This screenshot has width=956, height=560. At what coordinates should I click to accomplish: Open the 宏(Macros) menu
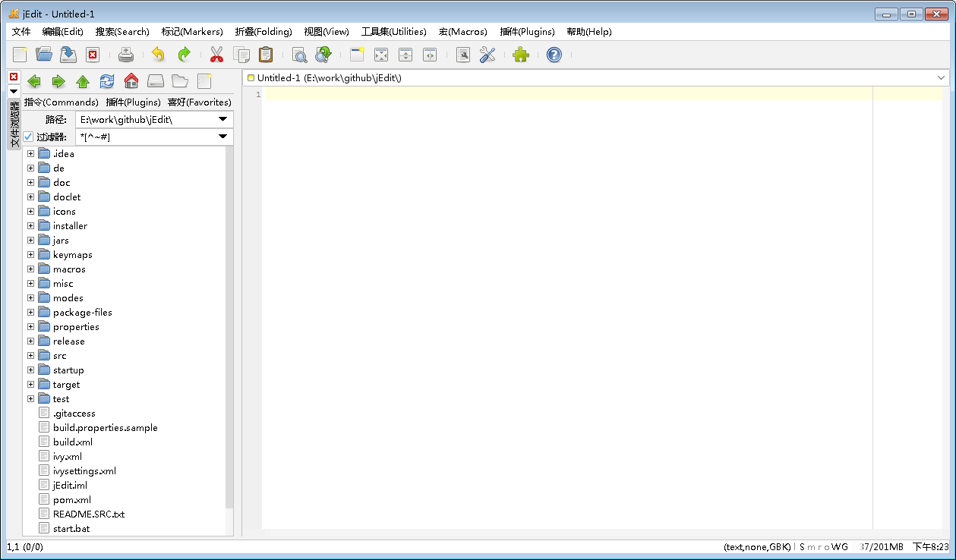(x=462, y=32)
